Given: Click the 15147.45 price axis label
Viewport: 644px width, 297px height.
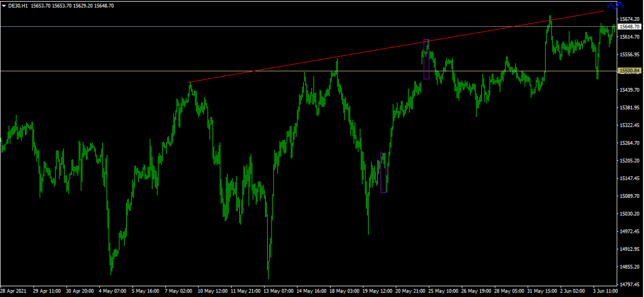Looking at the screenshot, I should 630,179.
